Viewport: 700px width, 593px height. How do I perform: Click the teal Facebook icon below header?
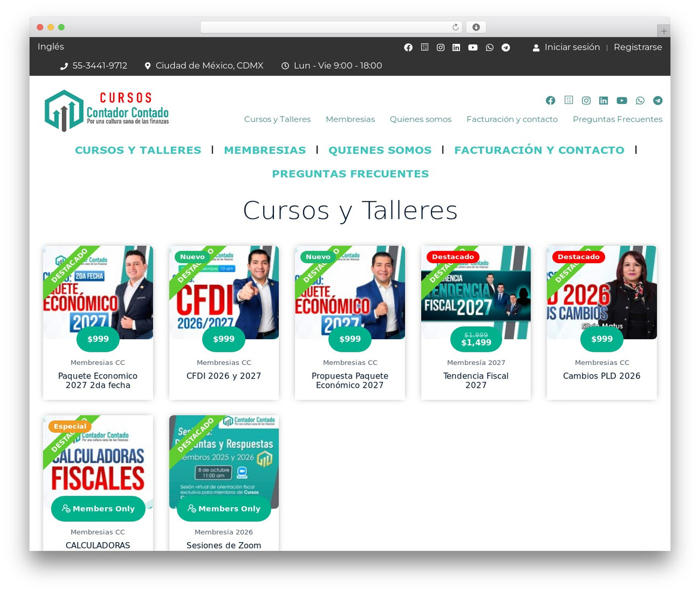click(x=551, y=100)
